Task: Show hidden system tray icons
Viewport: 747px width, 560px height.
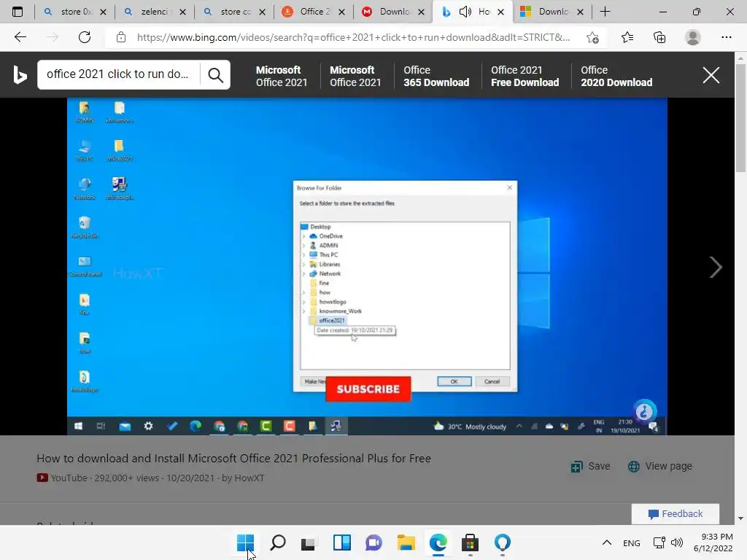Action: [x=606, y=542]
